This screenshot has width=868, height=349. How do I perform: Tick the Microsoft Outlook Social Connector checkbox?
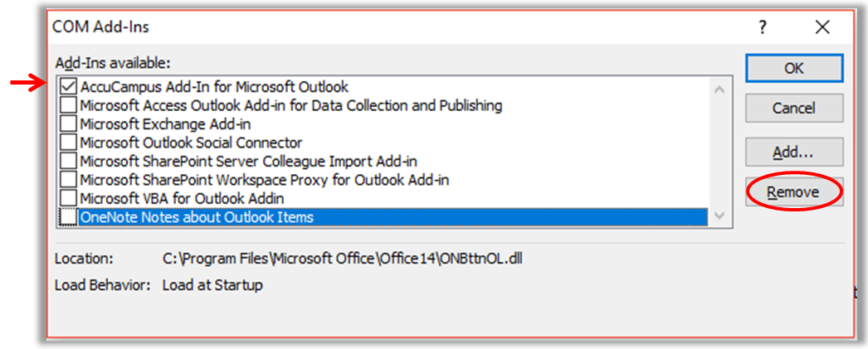(x=69, y=143)
